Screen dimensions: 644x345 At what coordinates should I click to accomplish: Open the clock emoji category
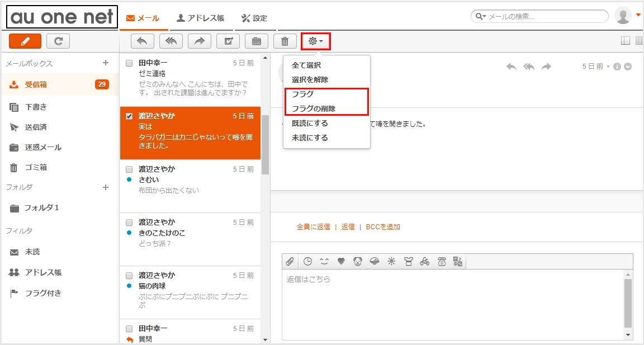pyautogui.click(x=307, y=261)
